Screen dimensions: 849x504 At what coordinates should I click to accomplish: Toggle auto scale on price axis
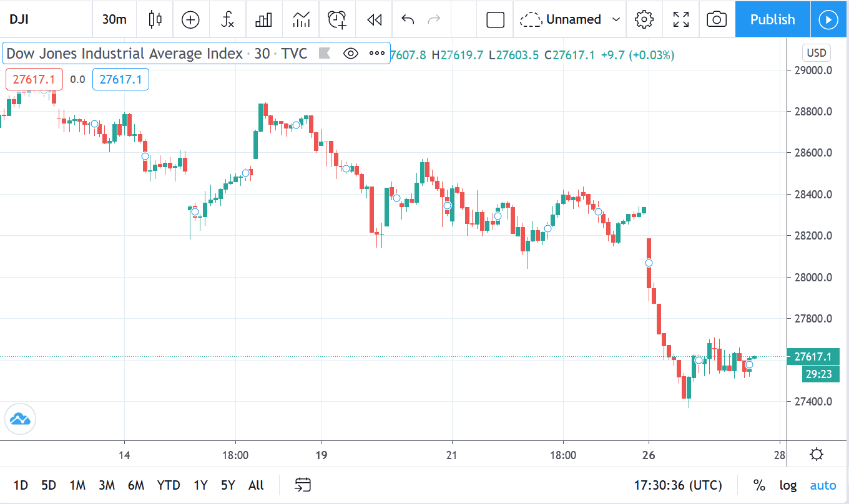pyautogui.click(x=823, y=485)
